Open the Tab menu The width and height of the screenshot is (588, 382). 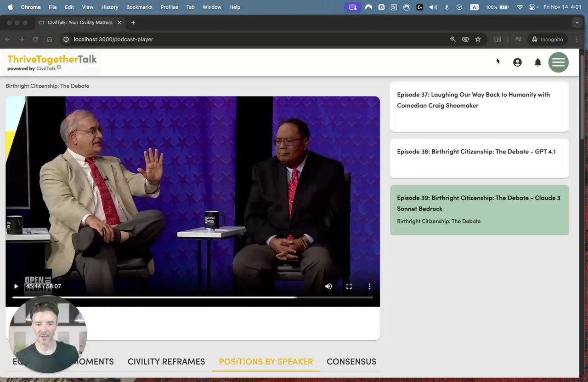click(190, 7)
